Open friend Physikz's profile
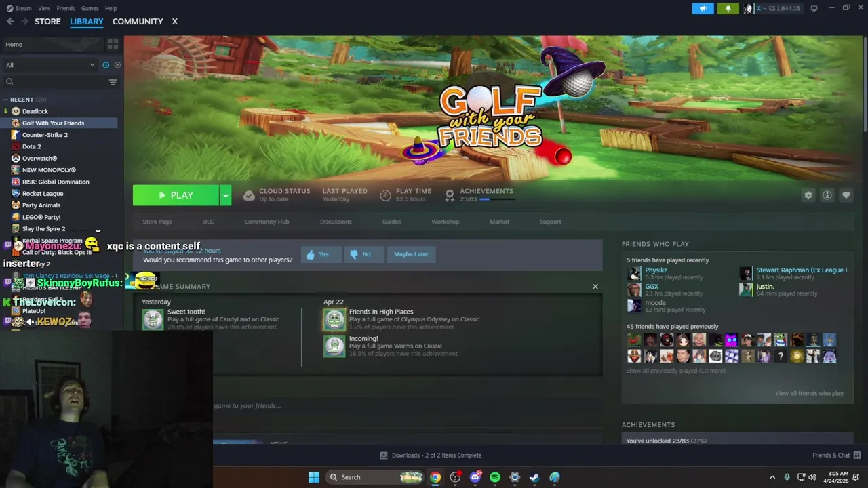Image resolution: width=868 pixels, height=488 pixels. [x=656, y=270]
